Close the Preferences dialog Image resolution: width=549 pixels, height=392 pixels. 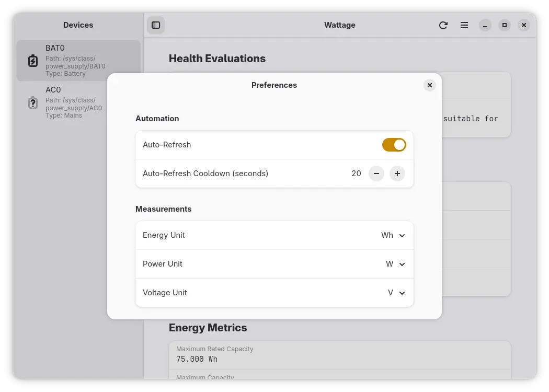point(430,85)
